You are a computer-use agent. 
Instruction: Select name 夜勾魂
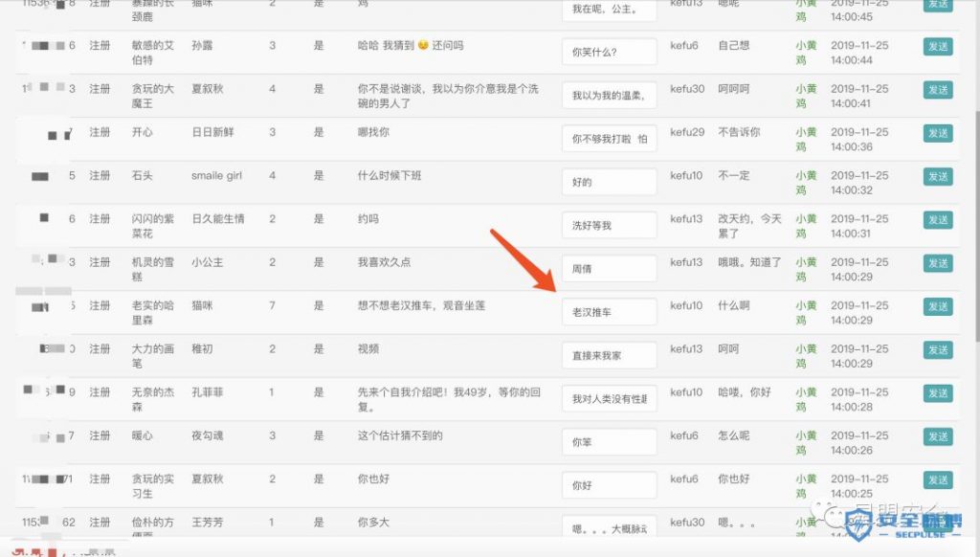tap(208, 435)
